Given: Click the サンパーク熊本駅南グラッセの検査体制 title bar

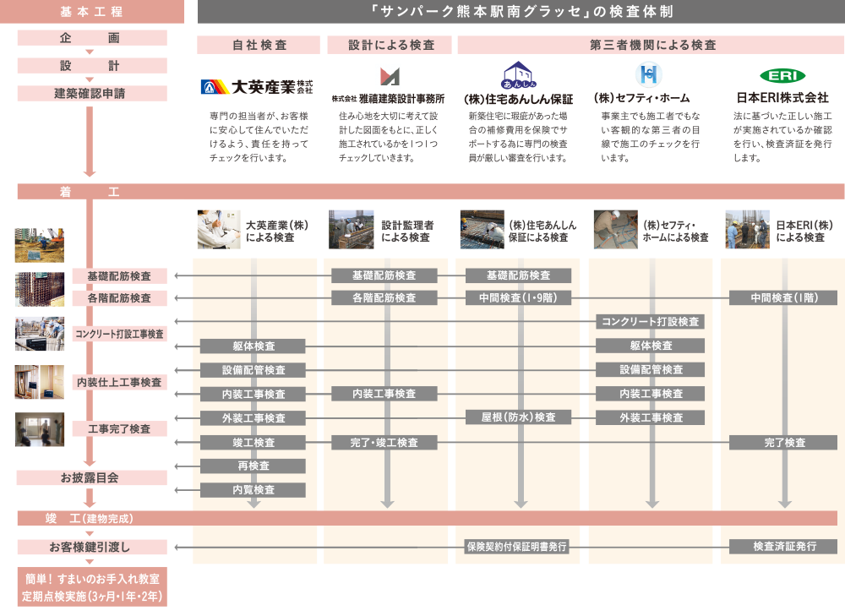Looking at the screenshot, I should [x=521, y=11].
